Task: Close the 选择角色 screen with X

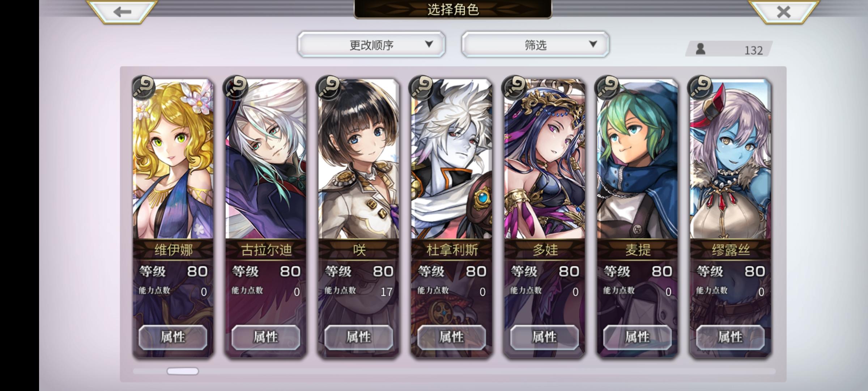Action: click(783, 12)
